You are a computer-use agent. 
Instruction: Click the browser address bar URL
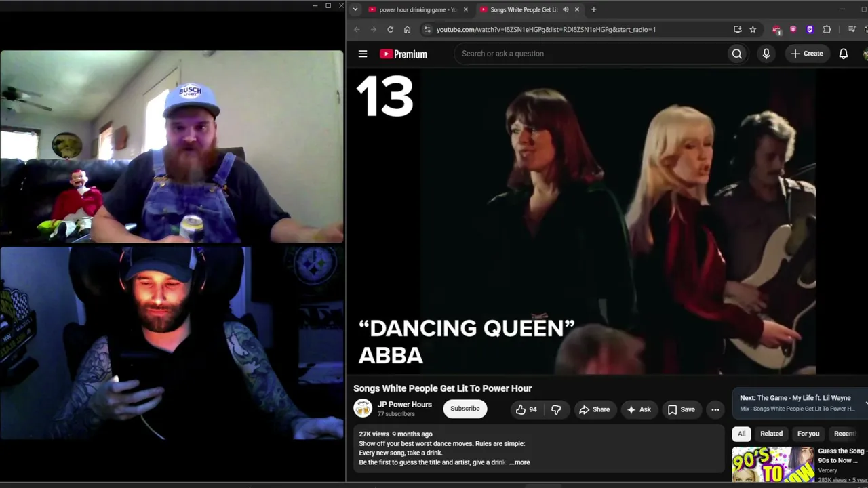pyautogui.click(x=546, y=30)
